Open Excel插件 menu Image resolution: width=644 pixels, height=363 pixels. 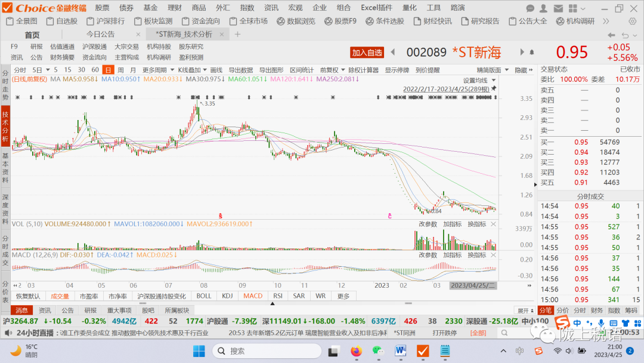coord(377,8)
